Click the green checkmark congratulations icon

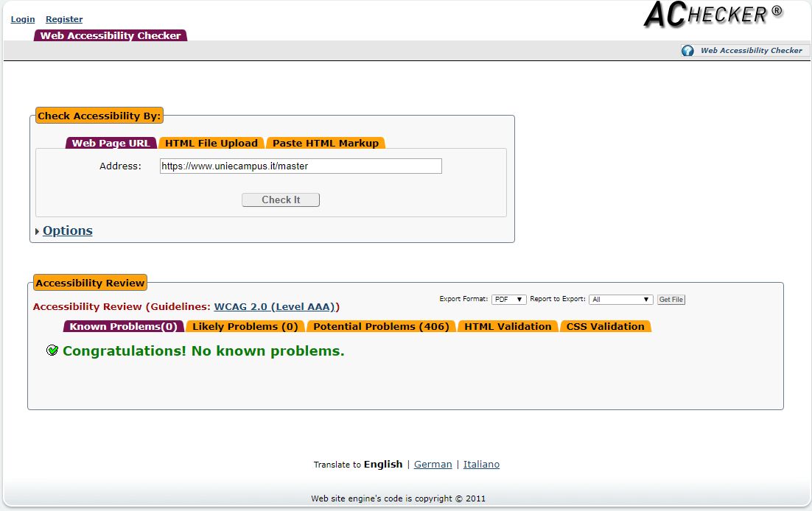pyautogui.click(x=52, y=350)
